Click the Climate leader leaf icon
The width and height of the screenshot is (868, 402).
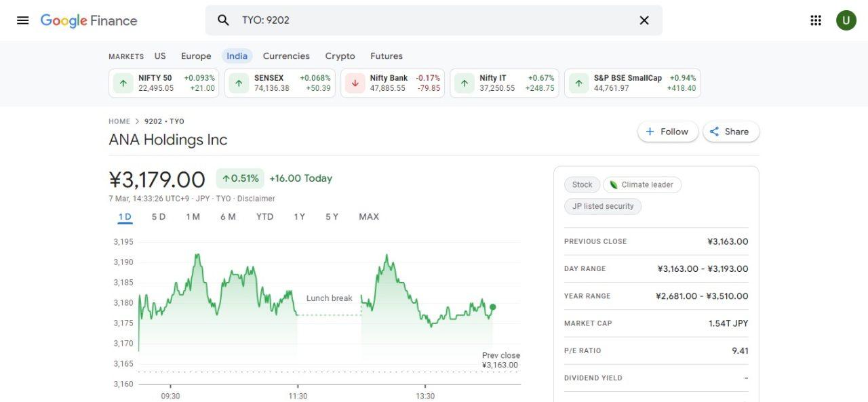pos(614,184)
